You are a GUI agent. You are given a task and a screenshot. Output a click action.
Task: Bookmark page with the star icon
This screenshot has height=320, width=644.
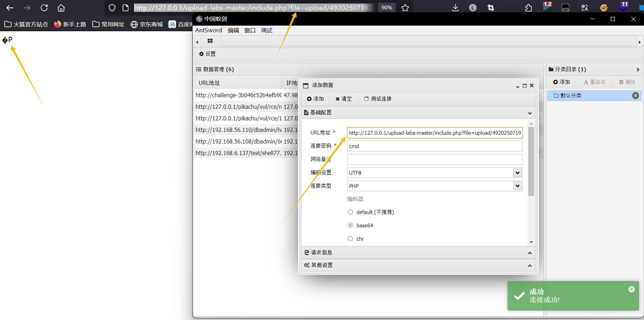(x=405, y=8)
